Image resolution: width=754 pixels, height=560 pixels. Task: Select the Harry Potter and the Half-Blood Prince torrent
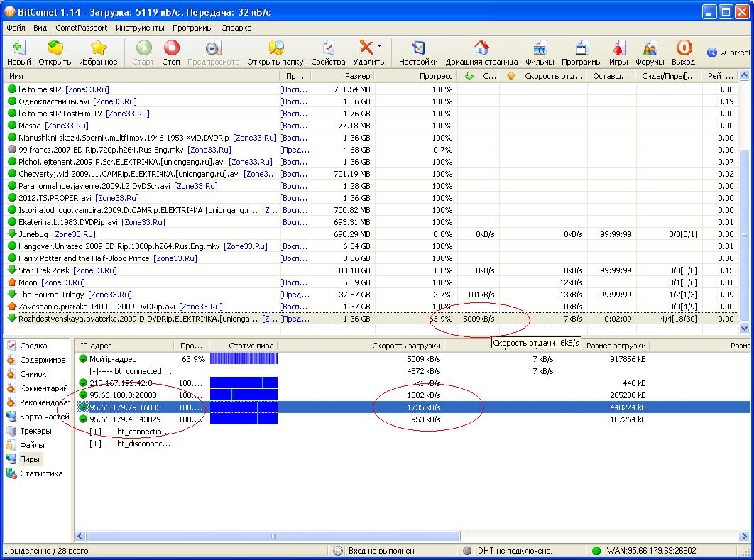(x=371, y=258)
